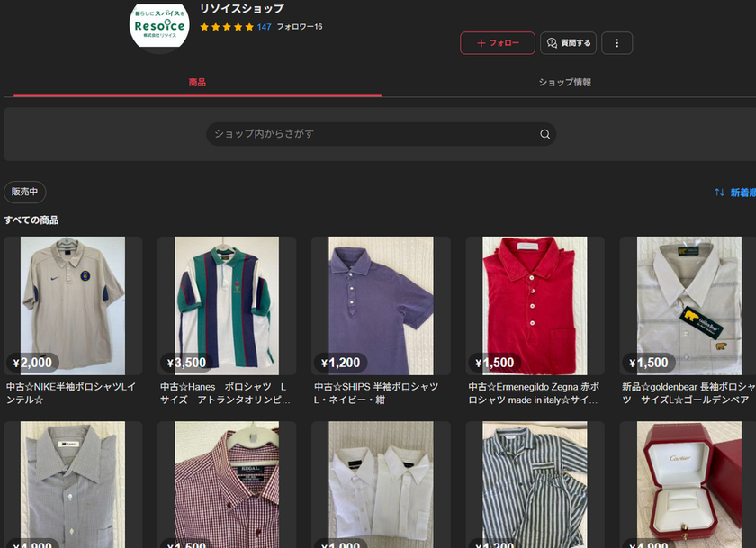Screen dimensions: 756x548
Task: Switch to the ショップ情報 tab
Action: pyautogui.click(x=565, y=83)
